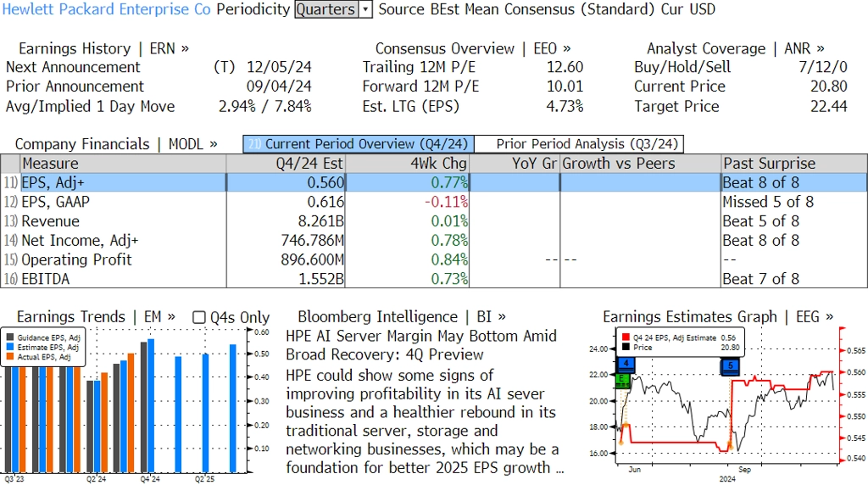Viewport: 868px width, 485px height.
Task: Click the Past Surprise column header
Action: pyautogui.click(x=794, y=164)
